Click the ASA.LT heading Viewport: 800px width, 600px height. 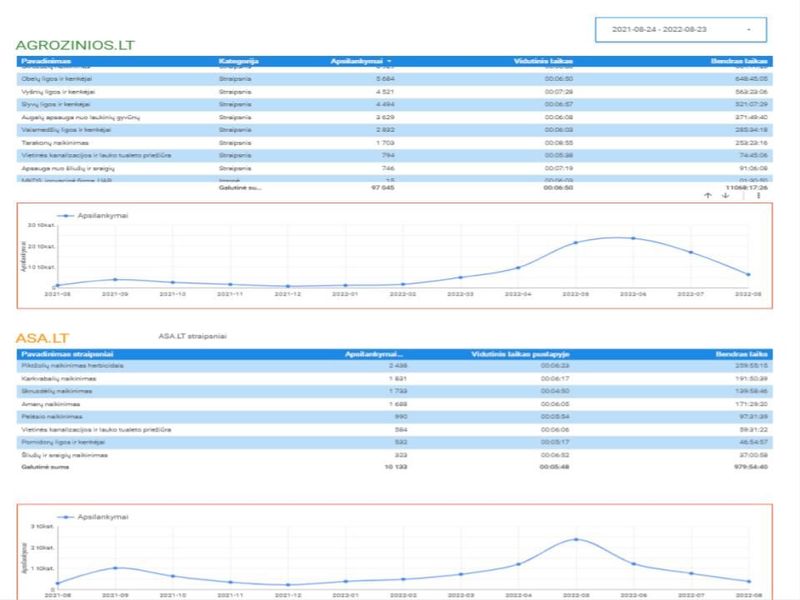pyautogui.click(x=42, y=338)
